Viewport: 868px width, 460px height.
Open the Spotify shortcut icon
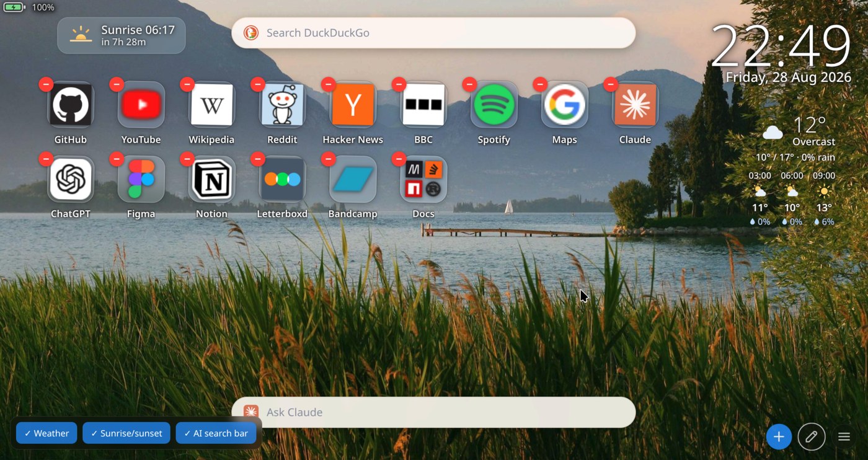point(494,105)
